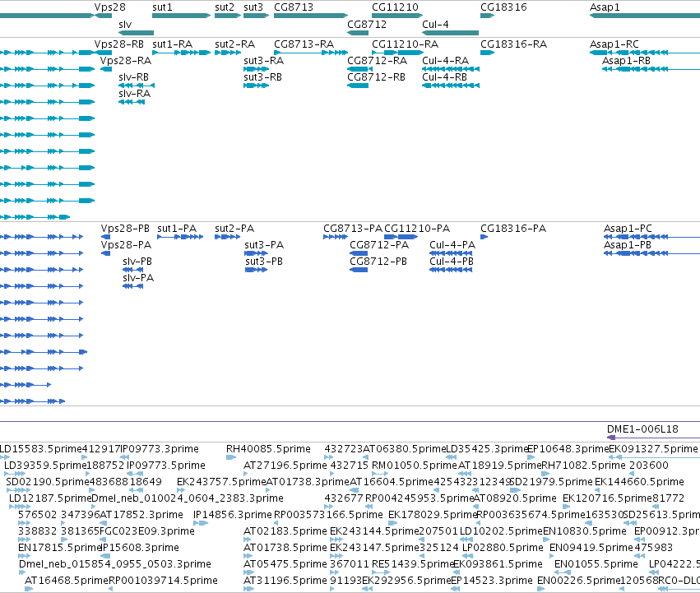Image resolution: width=700 pixels, height=593 pixels.
Task: Click the Dmel_neb_010024_0604_2383.3prime EST label
Action: tap(188, 498)
